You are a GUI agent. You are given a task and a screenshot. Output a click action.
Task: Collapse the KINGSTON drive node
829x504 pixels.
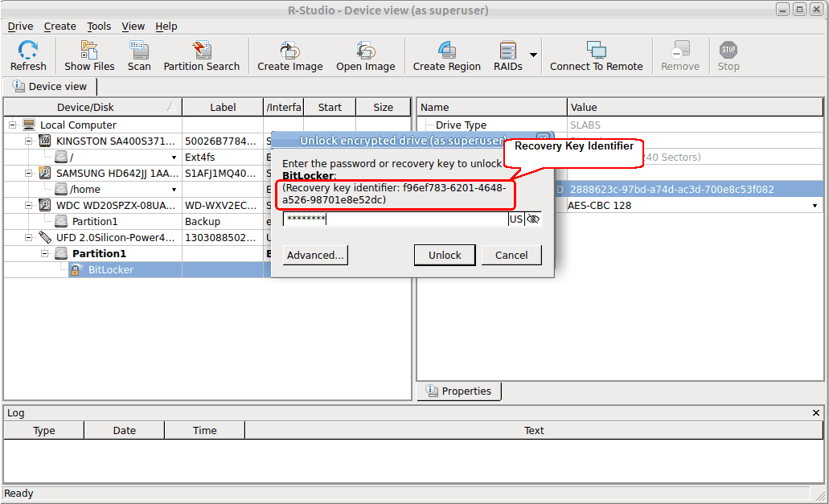[29, 141]
